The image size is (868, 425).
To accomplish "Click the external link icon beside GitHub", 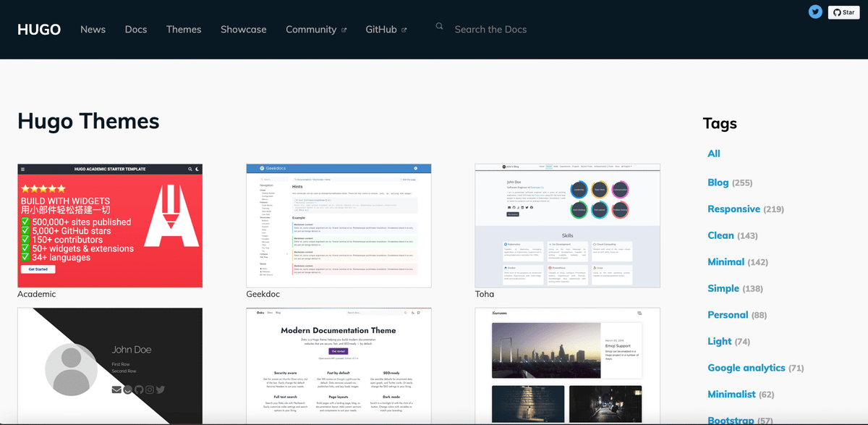I will 404,30.
